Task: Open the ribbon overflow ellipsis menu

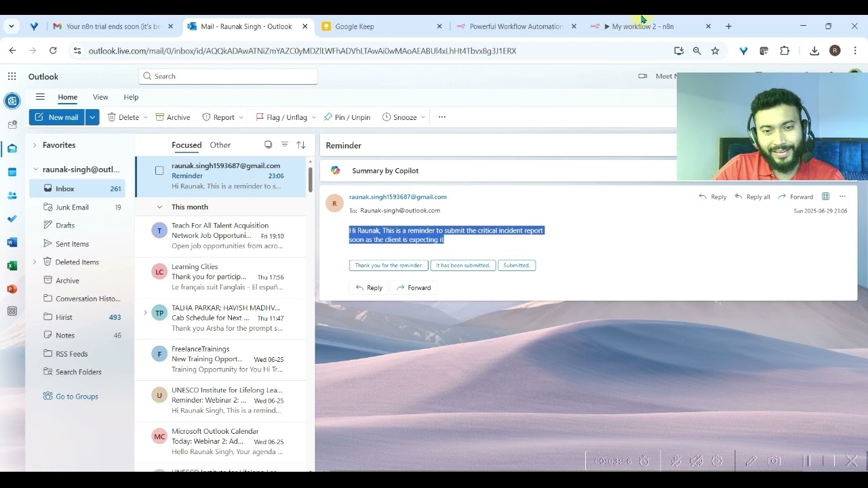Action: point(442,117)
